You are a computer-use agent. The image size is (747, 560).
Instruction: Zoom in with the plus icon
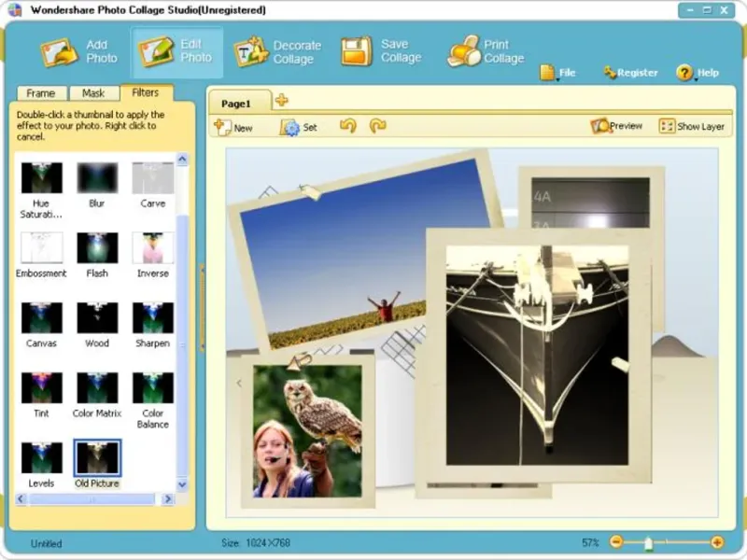coord(717,542)
